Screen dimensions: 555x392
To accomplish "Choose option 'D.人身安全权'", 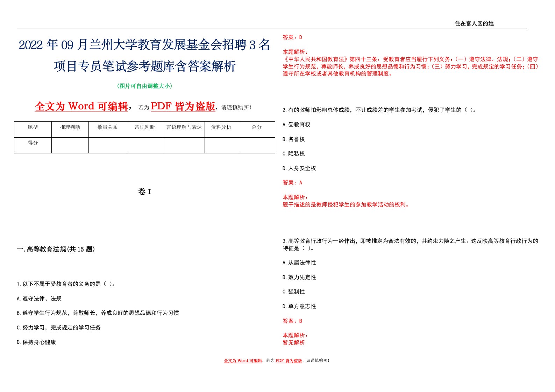I will pyautogui.click(x=299, y=168).
